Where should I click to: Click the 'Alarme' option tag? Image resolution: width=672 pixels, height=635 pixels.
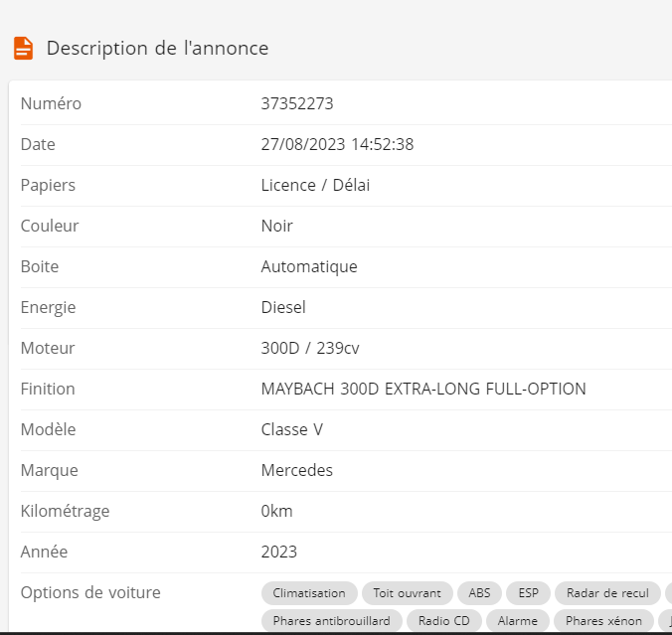(x=517, y=620)
